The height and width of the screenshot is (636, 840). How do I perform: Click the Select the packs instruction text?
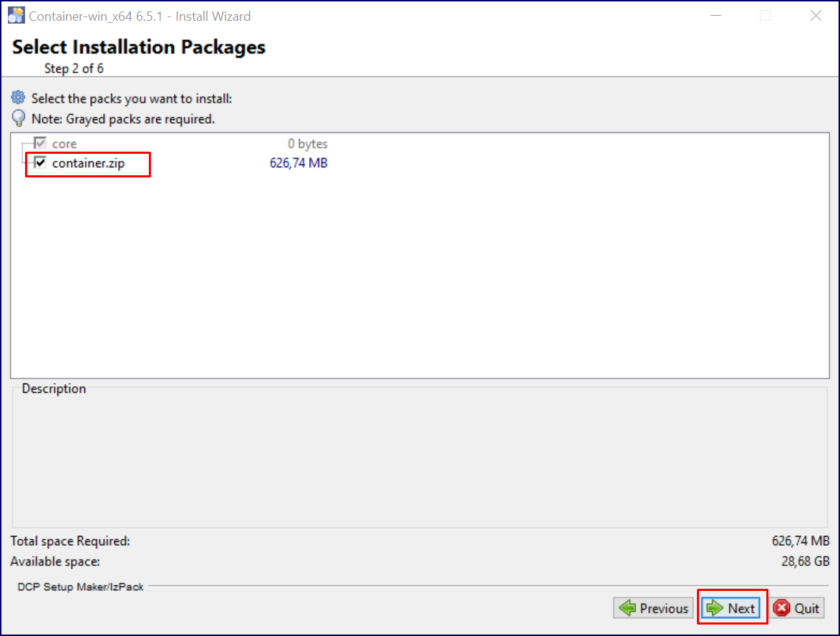click(132, 99)
